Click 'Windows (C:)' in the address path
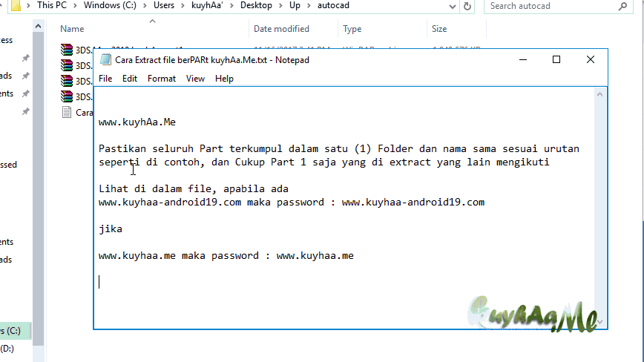This screenshot has height=362, width=644. (x=110, y=5)
